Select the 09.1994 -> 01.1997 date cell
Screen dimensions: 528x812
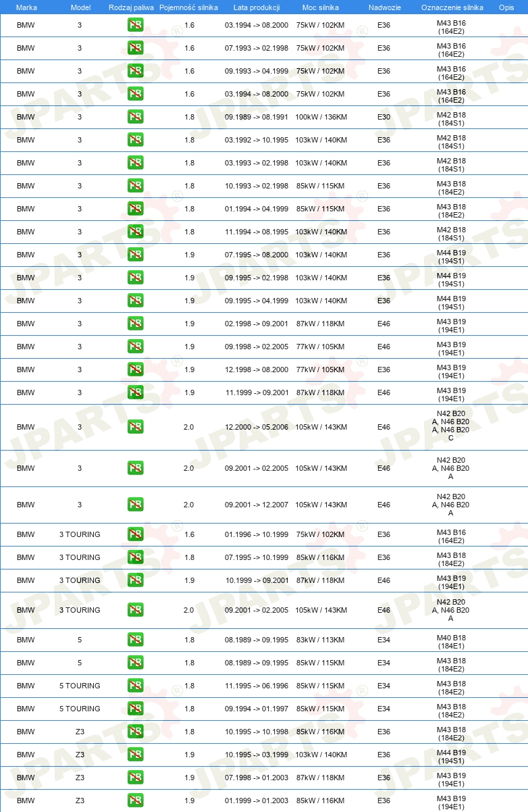(257, 709)
